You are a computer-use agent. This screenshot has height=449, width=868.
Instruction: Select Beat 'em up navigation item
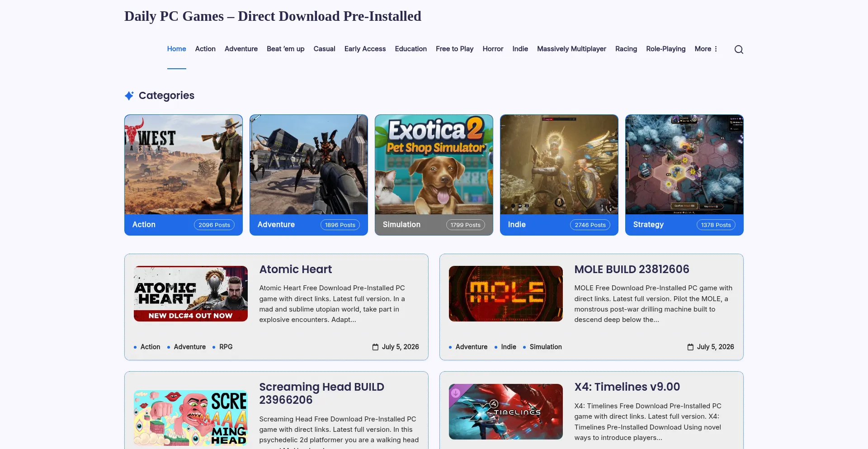(285, 49)
